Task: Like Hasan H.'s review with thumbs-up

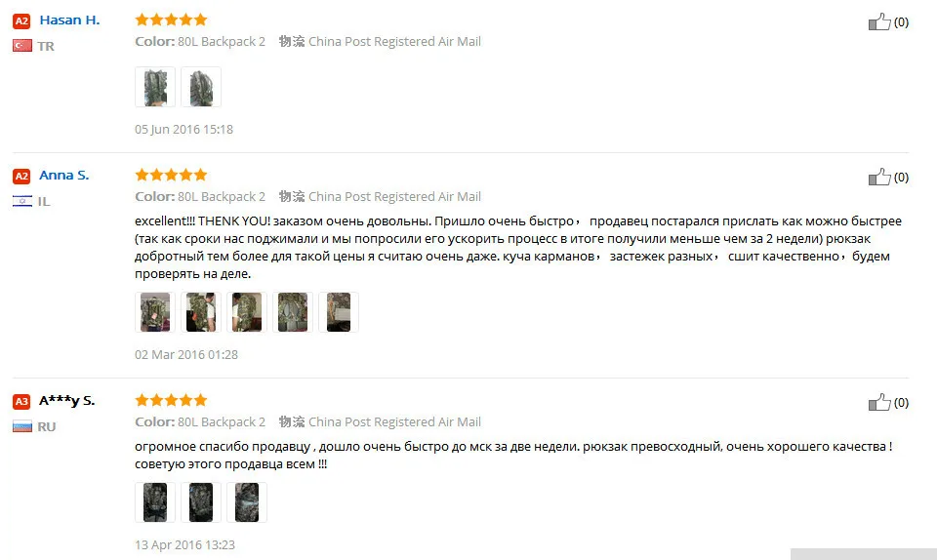Action: [x=879, y=21]
